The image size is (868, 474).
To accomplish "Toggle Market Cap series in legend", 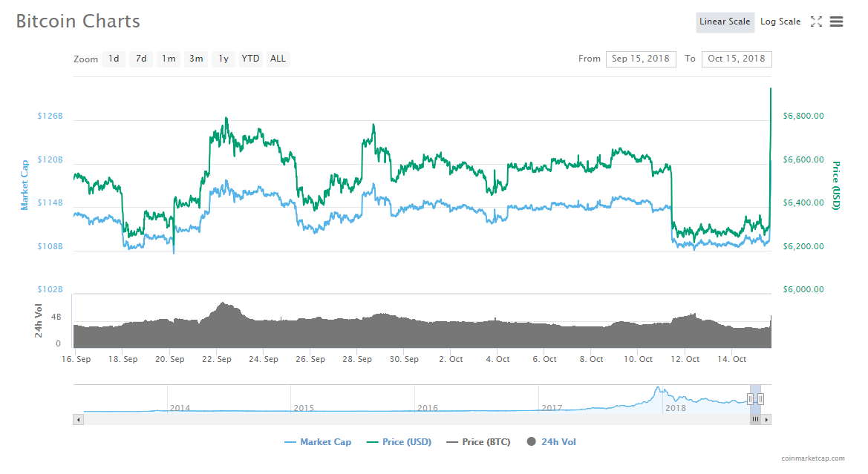I will point(318,442).
